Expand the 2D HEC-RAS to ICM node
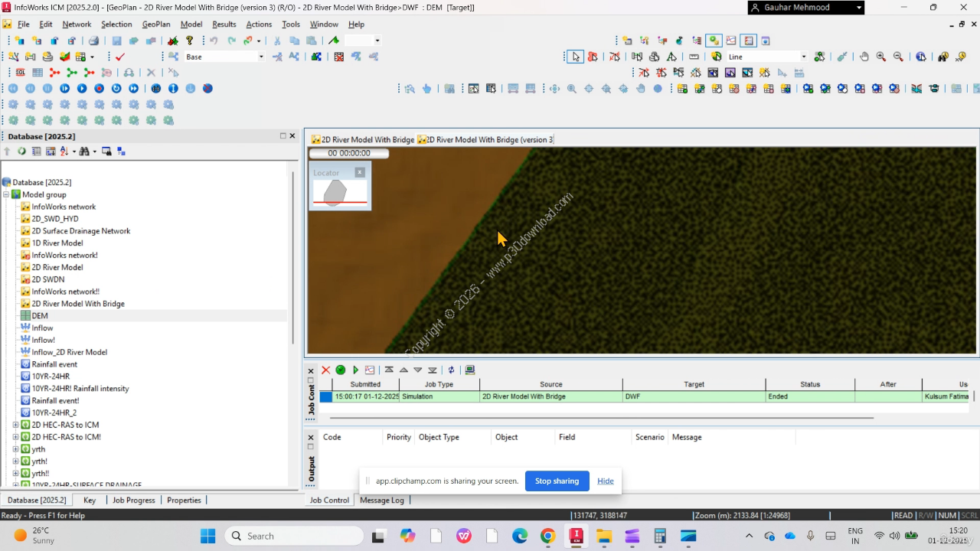This screenshot has width=980, height=551. coord(16,425)
